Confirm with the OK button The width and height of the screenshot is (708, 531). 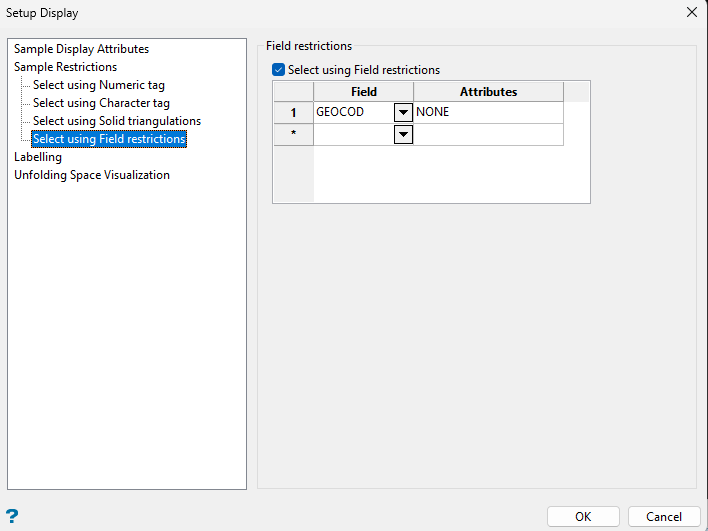583,516
